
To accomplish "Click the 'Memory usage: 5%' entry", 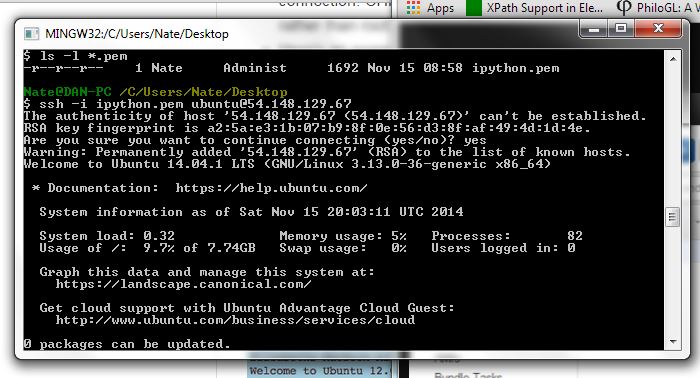I will (343, 236).
